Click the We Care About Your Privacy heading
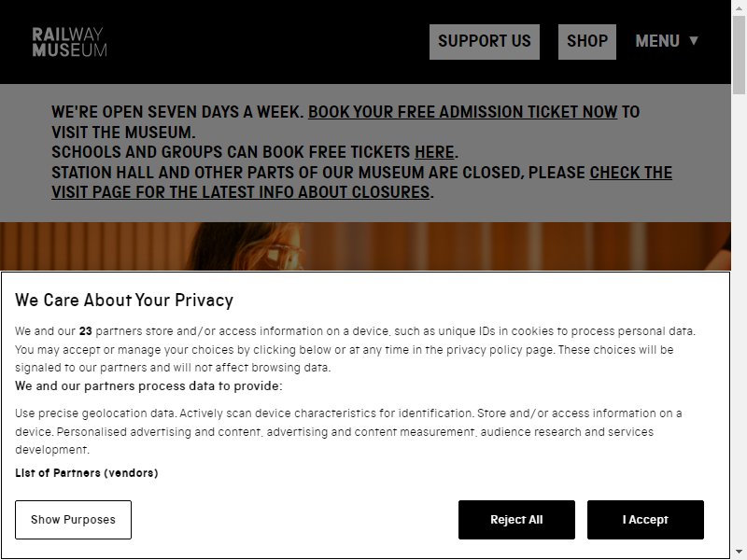Screen dimensions: 747x560 coord(124,300)
